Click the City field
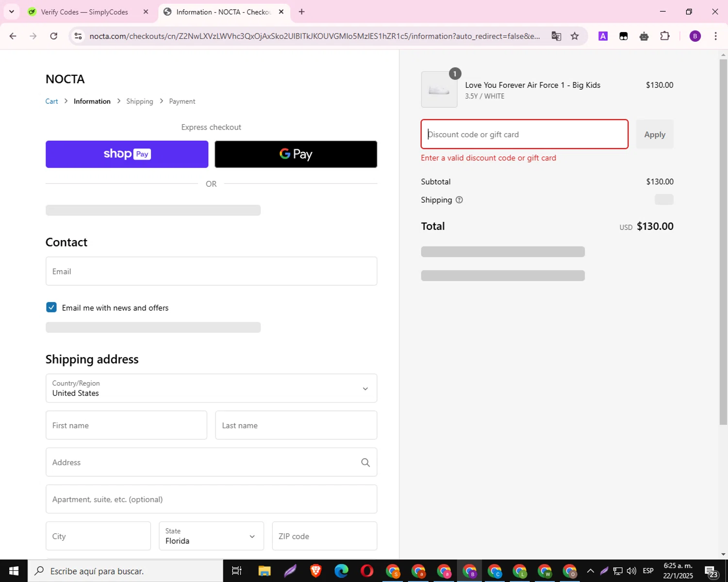 [x=98, y=536]
